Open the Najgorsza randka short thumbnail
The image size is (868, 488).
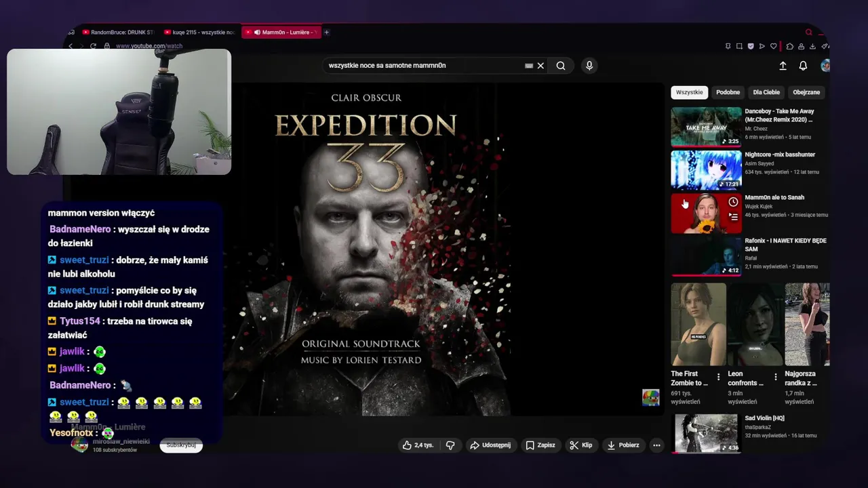[x=807, y=324]
